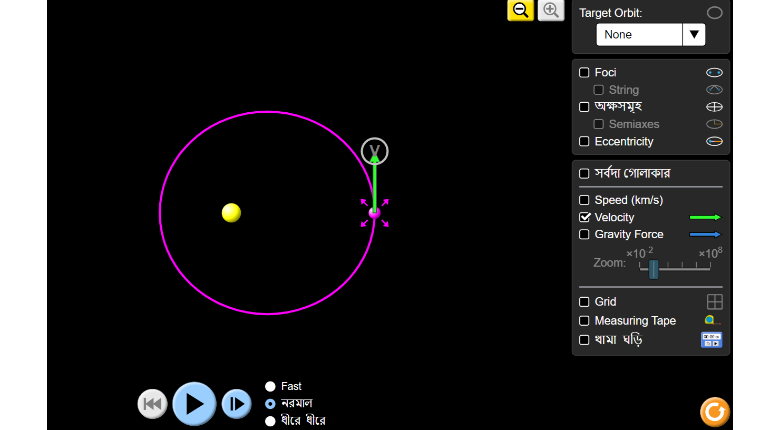
Task: Click the zoom out magnifier icon
Action: point(520,10)
